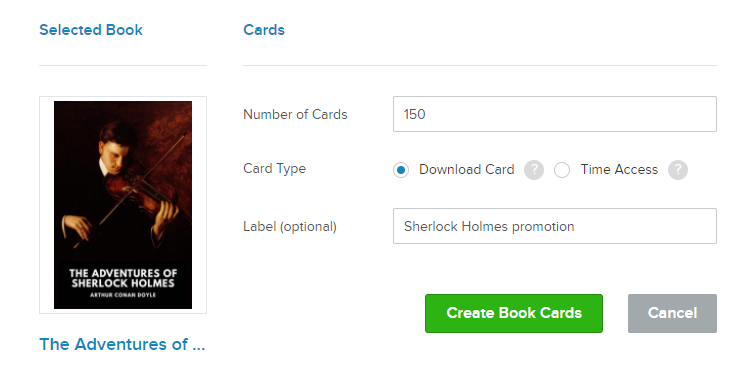Open the help icon beside Download Card

pos(534,170)
